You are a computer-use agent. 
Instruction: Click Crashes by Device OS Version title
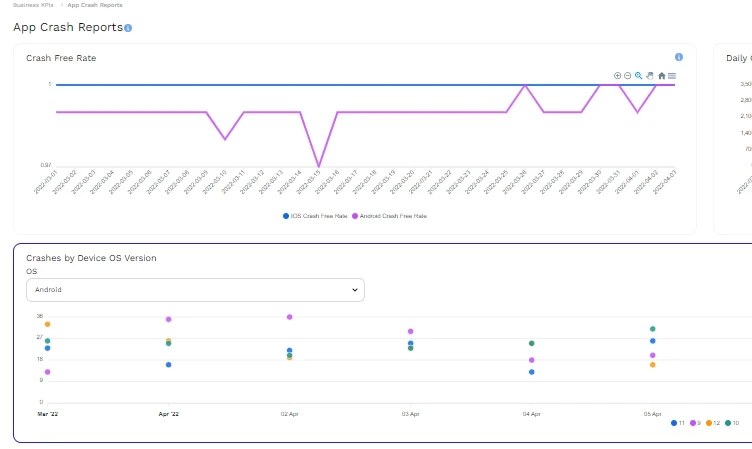pyautogui.click(x=91, y=258)
